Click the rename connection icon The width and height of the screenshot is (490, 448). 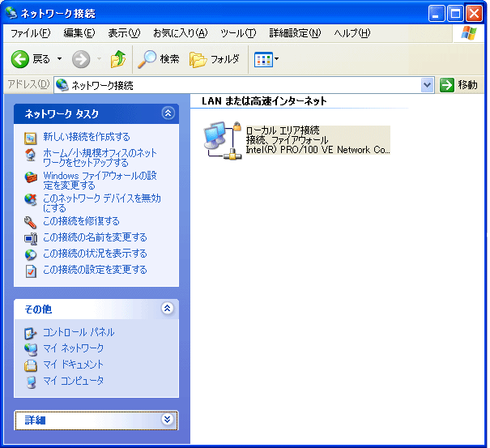pyautogui.click(x=31, y=238)
